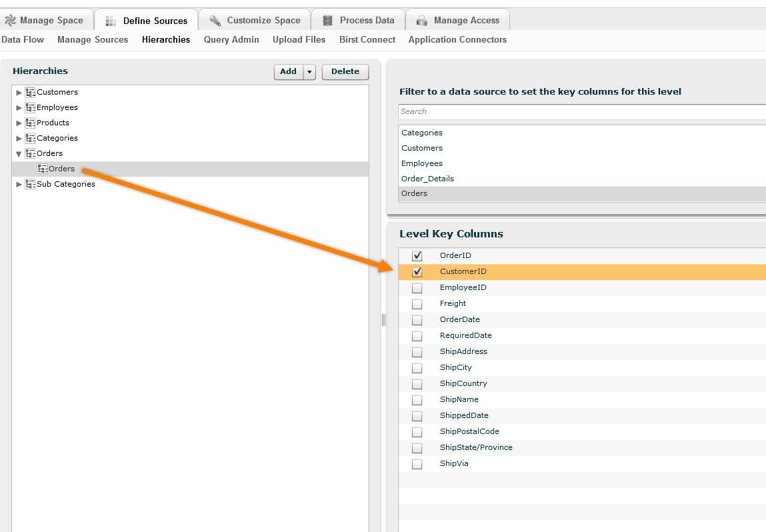Filter to the Categories data source
The height and width of the screenshot is (532, 766).
pyautogui.click(x=582, y=133)
